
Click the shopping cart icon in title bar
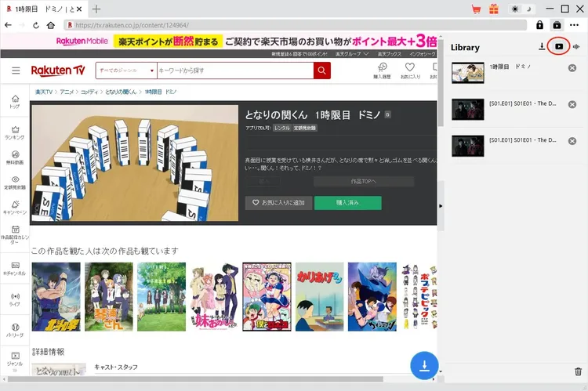coord(475,9)
